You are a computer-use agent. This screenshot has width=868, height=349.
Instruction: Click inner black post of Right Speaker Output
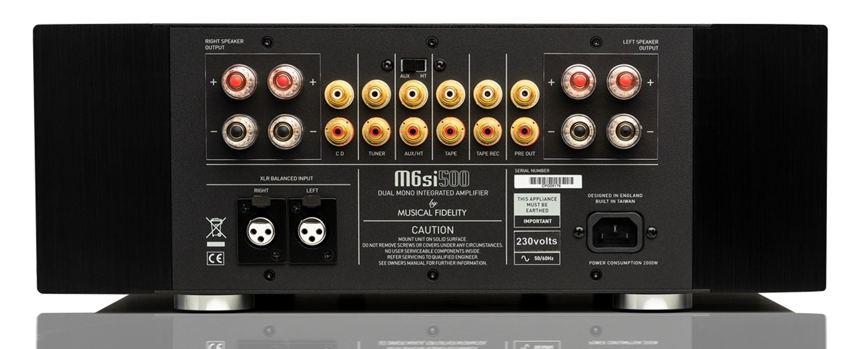(285, 132)
